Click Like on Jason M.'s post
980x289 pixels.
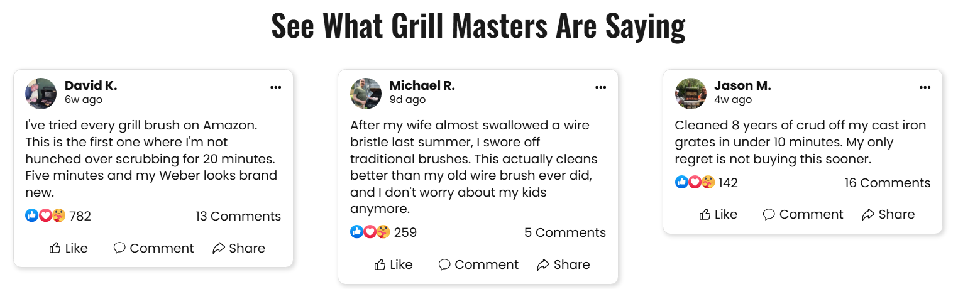point(718,214)
